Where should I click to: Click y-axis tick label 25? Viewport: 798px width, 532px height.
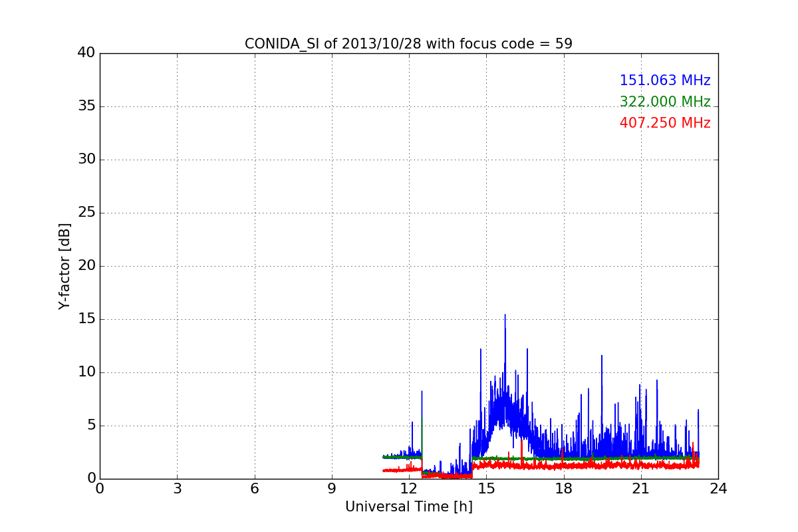(x=86, y=213)
